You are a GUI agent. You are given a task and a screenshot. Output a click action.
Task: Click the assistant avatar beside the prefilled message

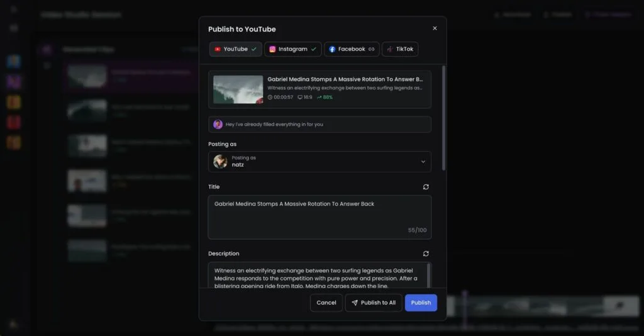click(218, 124)
